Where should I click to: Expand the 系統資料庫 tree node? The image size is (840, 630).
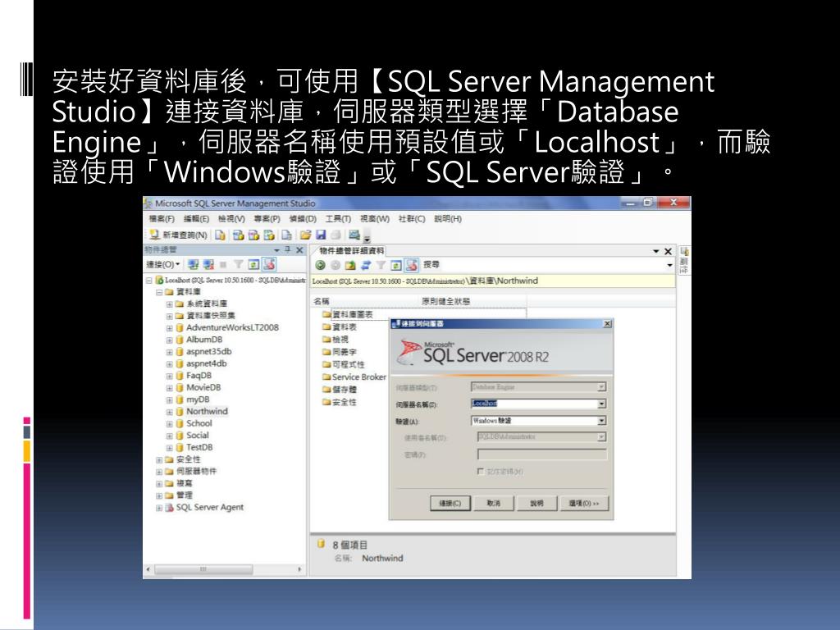(169, 304)
